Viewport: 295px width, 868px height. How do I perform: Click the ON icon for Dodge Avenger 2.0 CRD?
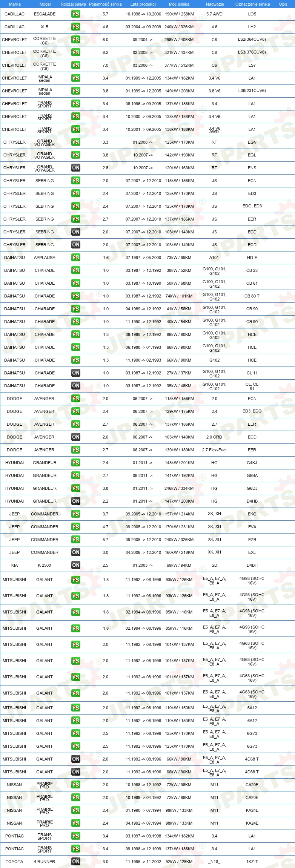click(x=75, y=437)
